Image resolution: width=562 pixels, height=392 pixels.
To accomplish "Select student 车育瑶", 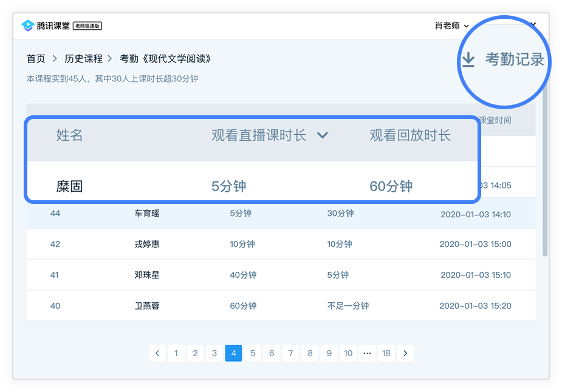I will [147, 214].
